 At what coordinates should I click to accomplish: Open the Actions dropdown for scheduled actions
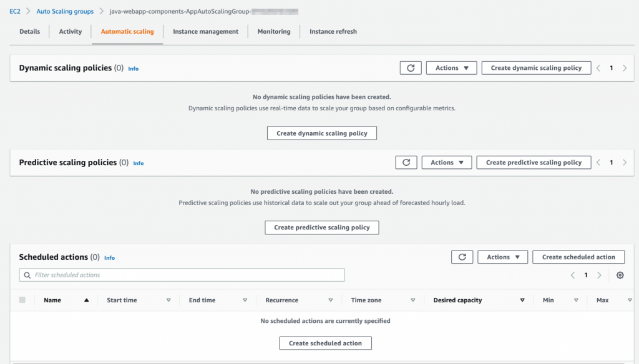pos(502,257)
